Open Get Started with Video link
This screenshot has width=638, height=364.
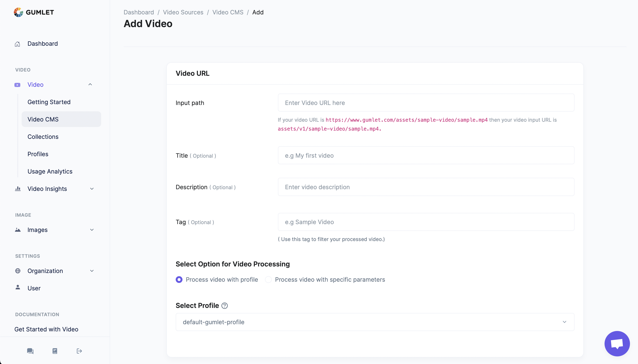(47, 329)
